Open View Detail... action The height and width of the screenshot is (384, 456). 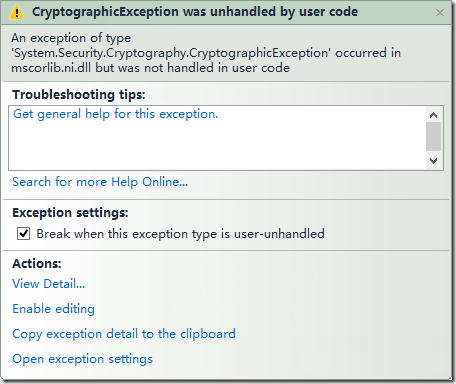pos(49,284)
